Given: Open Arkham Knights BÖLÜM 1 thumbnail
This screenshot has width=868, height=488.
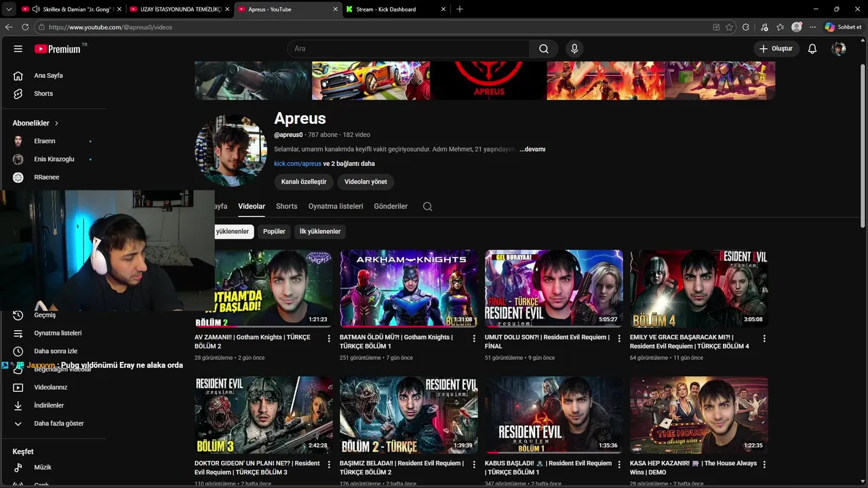Looking at the screenshot, I should [x=408, y=288].
